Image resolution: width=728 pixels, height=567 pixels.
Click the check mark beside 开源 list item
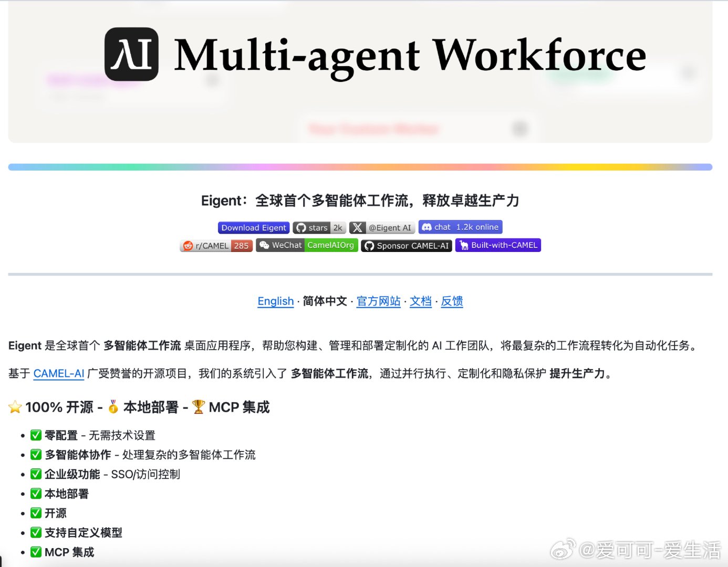tap(36, 513)
